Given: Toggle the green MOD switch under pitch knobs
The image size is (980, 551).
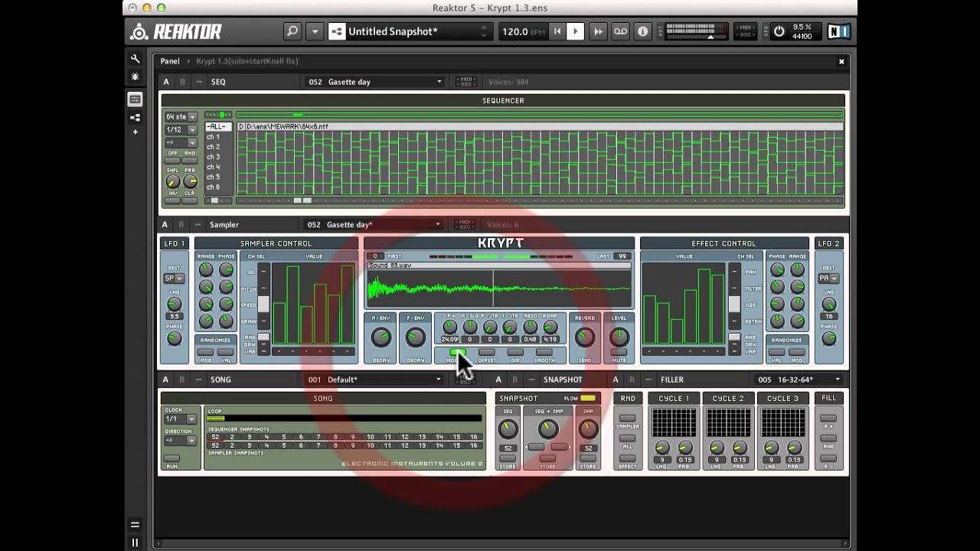Looking at the screenshot, I should click(457, 353).
